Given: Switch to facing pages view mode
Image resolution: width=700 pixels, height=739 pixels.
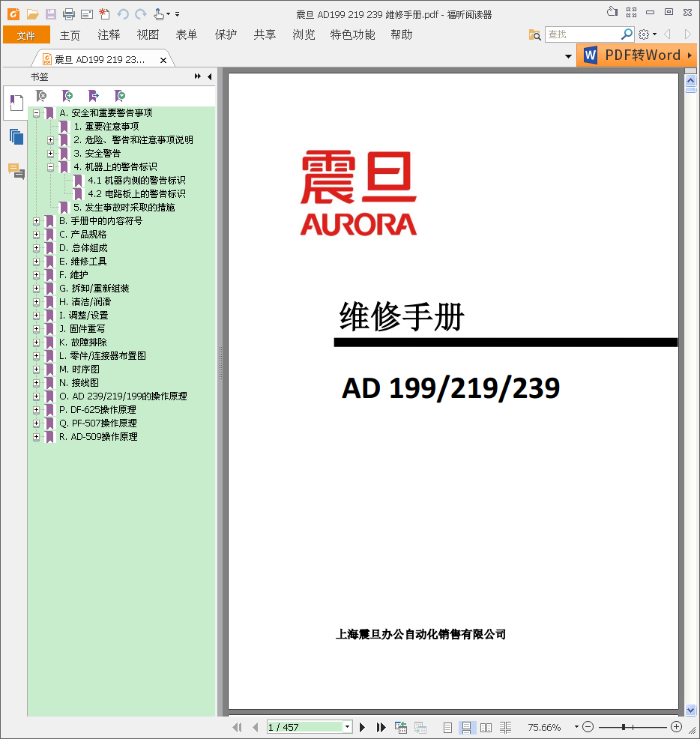Looking at the screenshot, I should [486, 727].
